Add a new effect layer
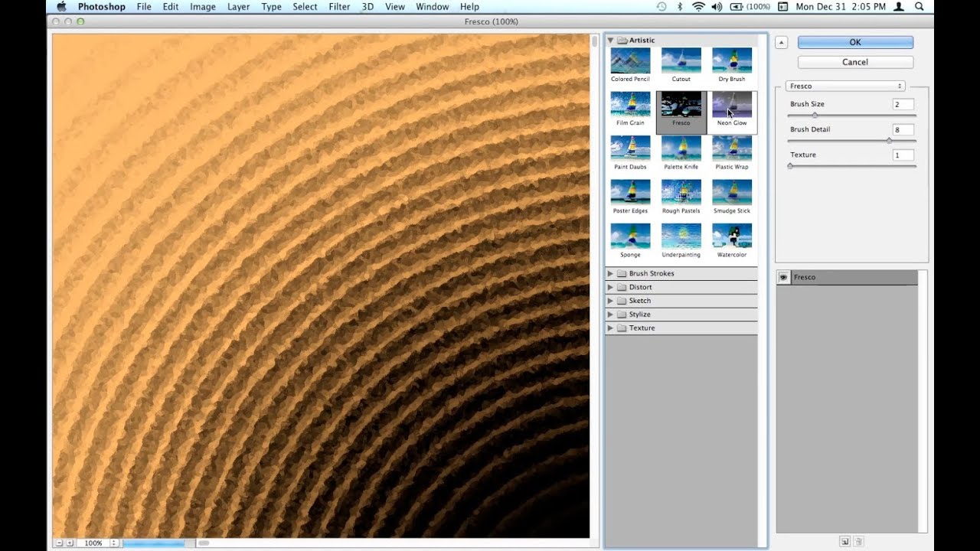980x551 pixels. point(844,542)
